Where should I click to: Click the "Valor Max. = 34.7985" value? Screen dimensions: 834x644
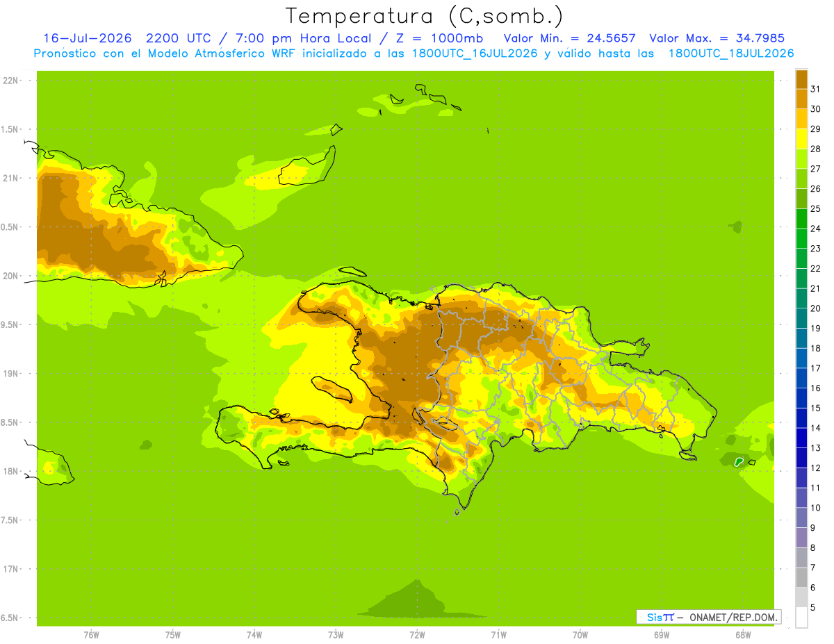coord(718,38)
